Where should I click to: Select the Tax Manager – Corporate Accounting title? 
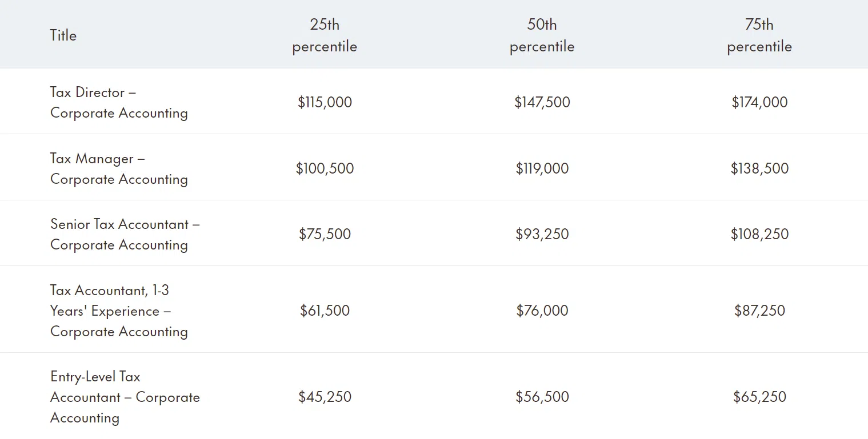pyautogui.click(x=119, y=169)
